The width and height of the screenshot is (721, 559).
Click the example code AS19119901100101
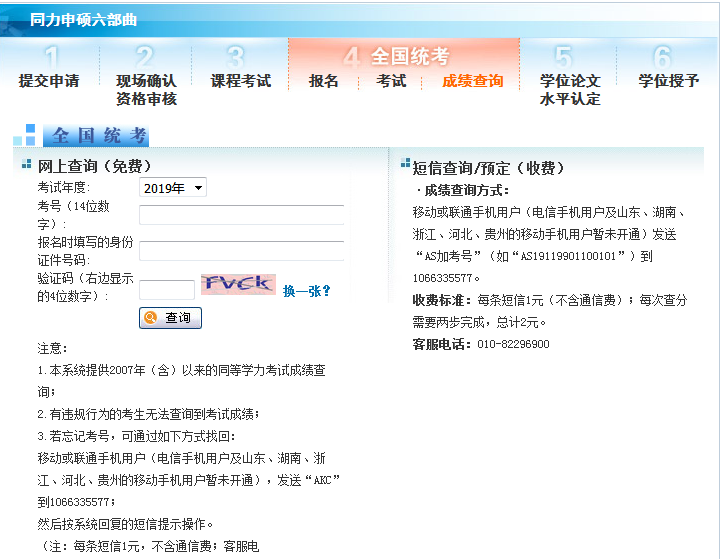click(x=568, y=256)
